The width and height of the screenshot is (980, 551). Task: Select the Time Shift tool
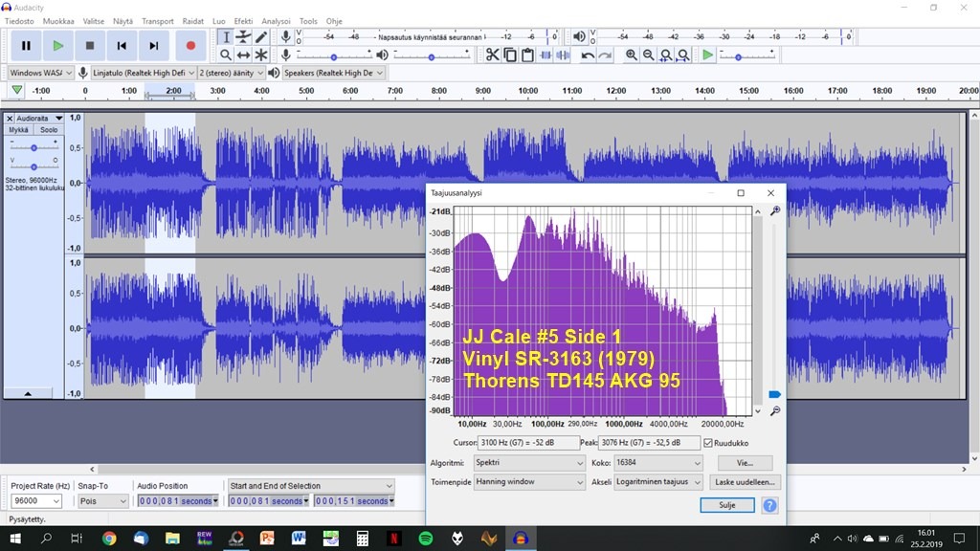click(244, 55)
